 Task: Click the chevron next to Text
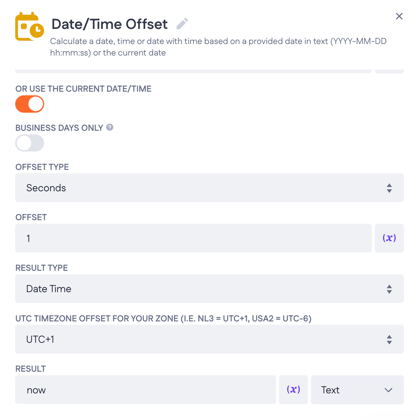388,390
